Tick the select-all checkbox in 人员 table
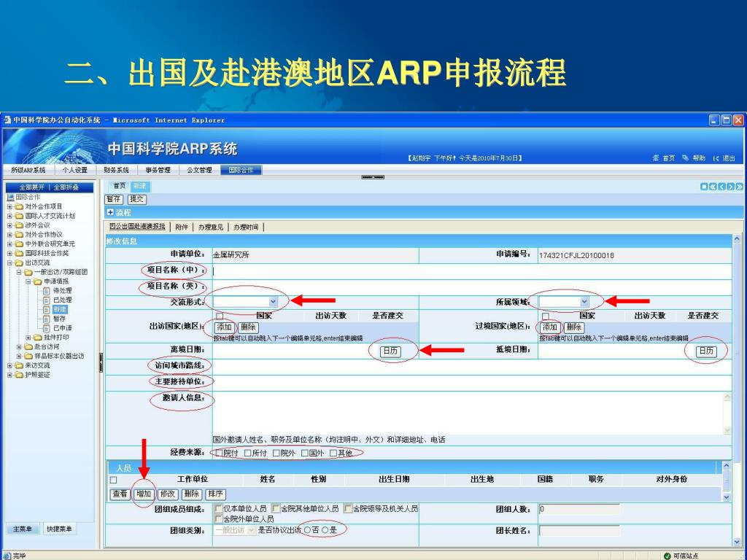The width and height of the screenshot is (747, 560). [113, 480]
